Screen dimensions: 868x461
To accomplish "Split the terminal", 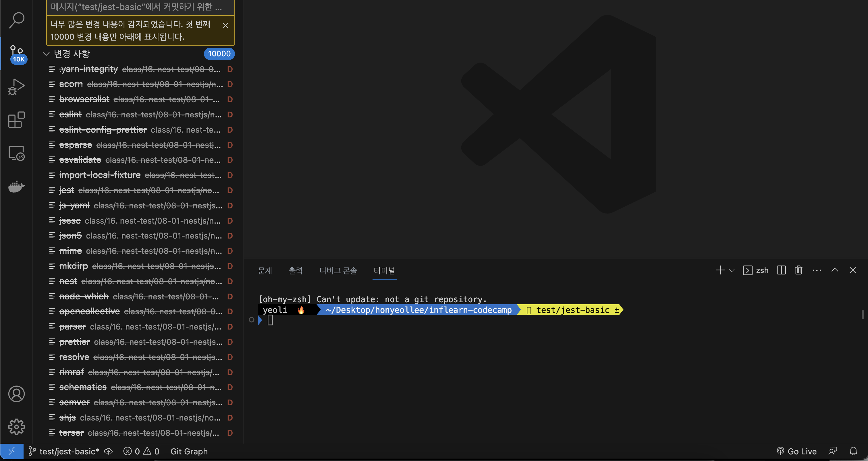I will tap(781, 270).
